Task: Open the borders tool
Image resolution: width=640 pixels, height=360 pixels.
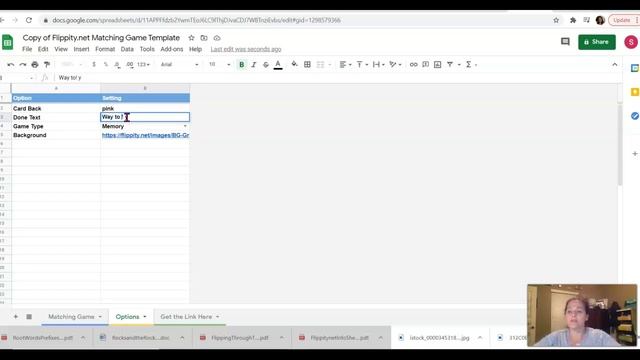Action: coord(307,64)
